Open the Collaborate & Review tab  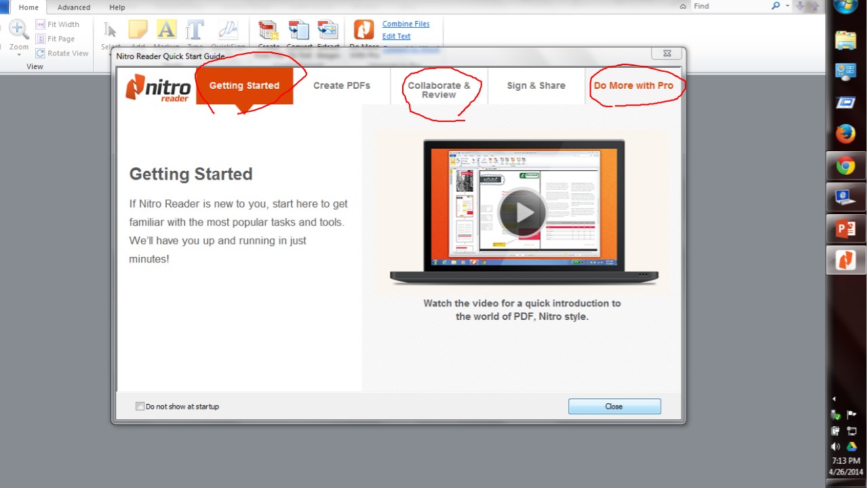click(x=439, y=90)
